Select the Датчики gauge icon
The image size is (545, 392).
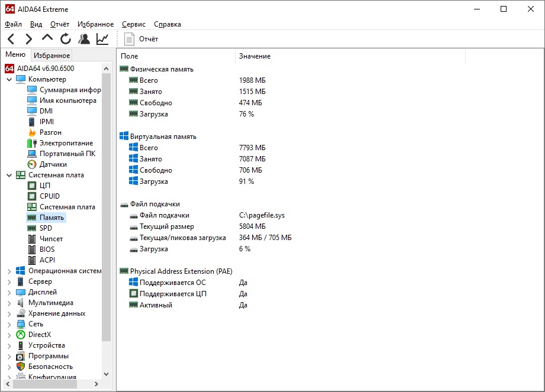(x=31, y=164)
